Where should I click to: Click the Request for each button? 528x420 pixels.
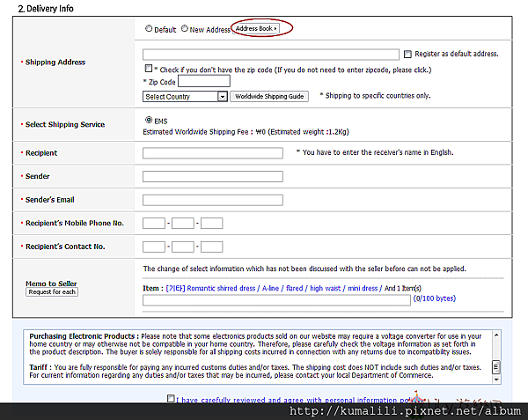pos(52,292)
